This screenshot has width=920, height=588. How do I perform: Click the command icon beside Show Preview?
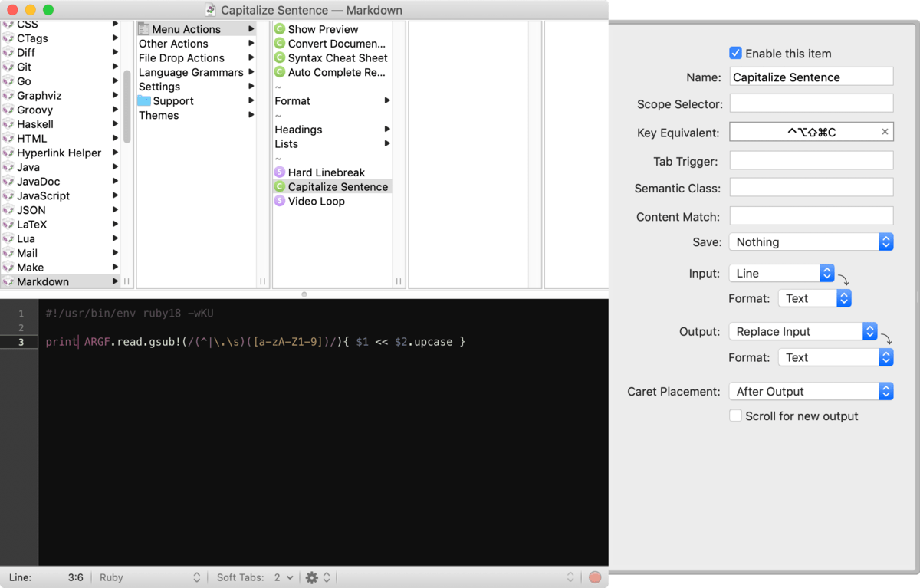click(x=281, y=29)
